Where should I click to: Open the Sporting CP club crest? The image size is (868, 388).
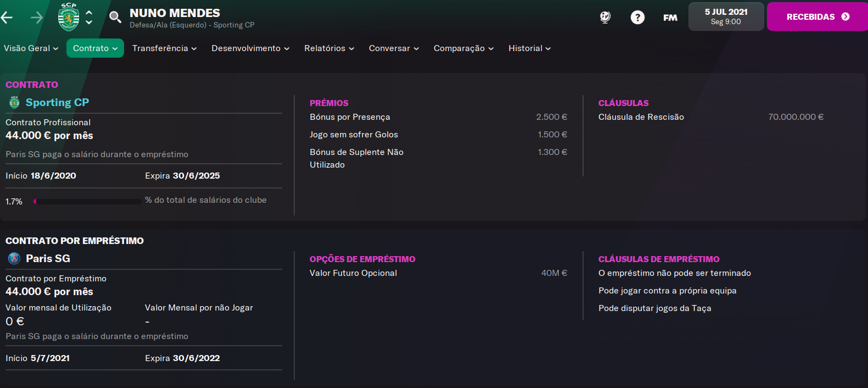click(69, 16)
